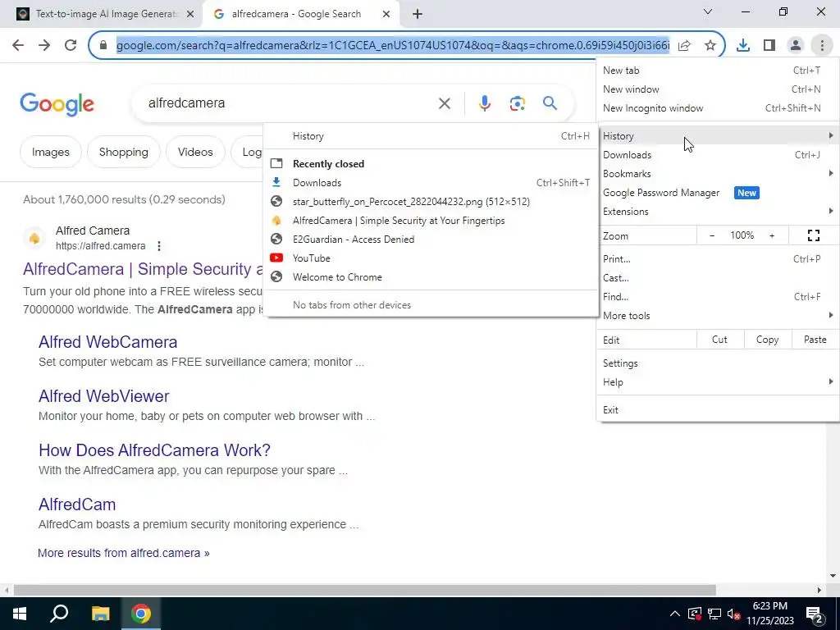840x630 pixels.
Task: Select New tab in the Chrome menu
Action: (718, 71)
